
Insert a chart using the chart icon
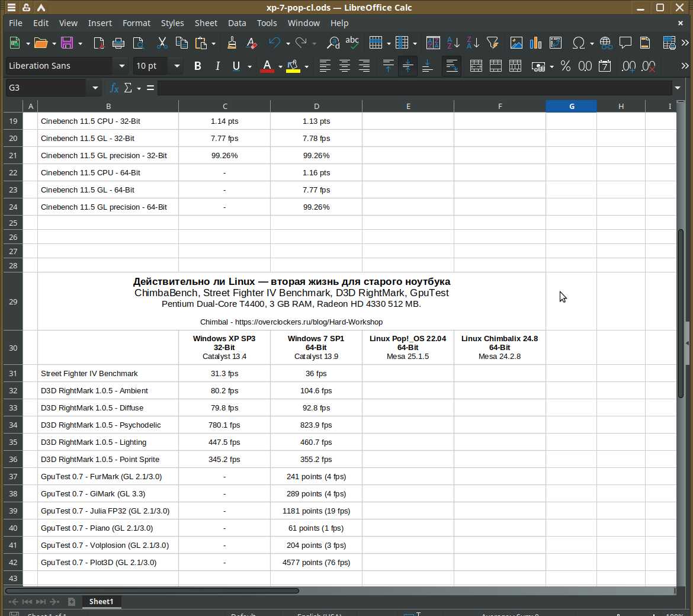536,43
